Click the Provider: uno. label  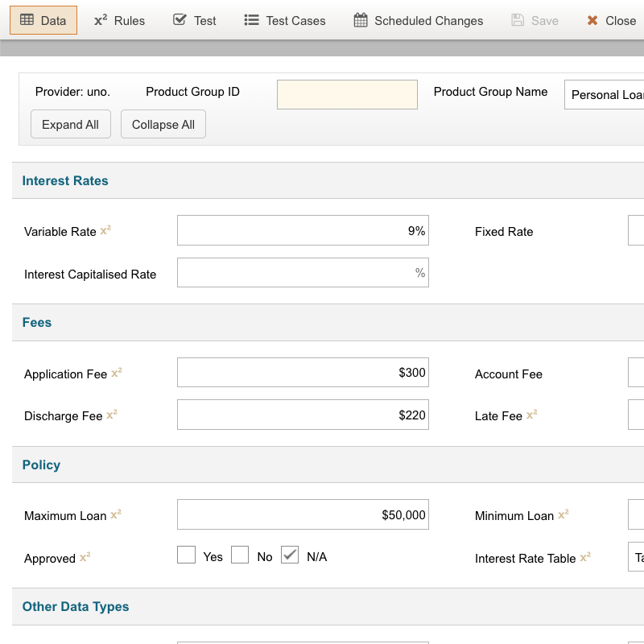pyautogui.click(x=72, y=92)
